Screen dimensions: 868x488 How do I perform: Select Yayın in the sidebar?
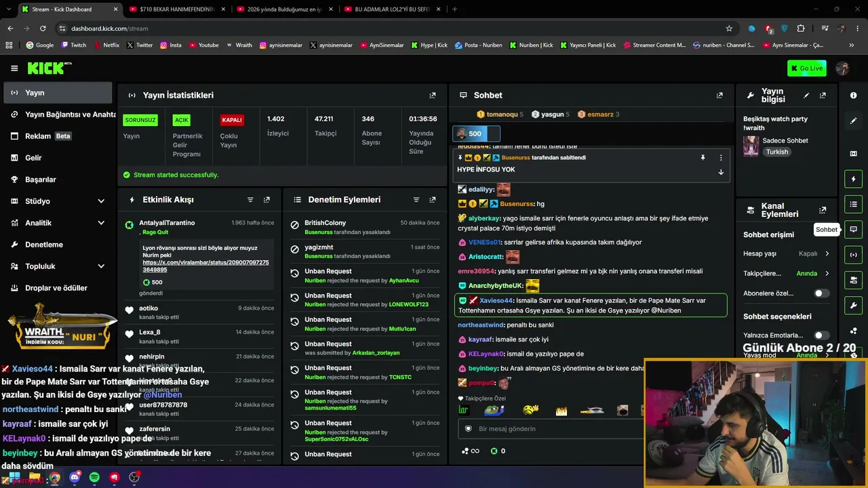click(x=58, y=93)
